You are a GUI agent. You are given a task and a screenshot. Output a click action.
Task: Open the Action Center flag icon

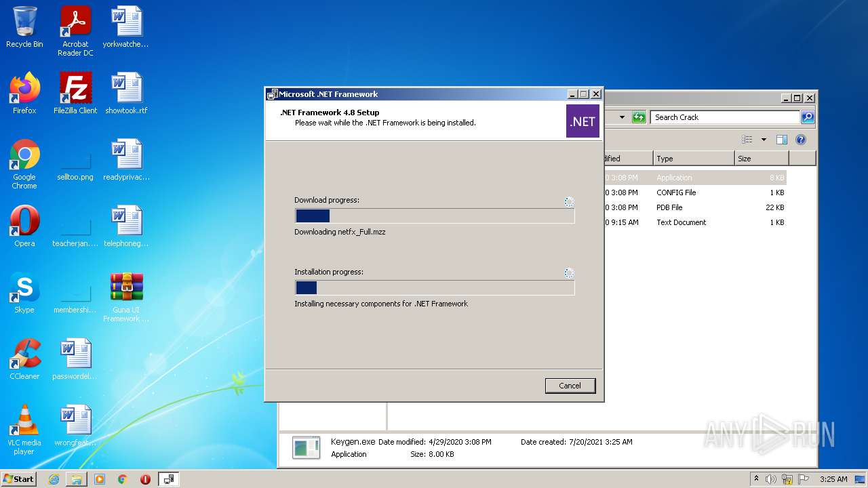[803, 479]
